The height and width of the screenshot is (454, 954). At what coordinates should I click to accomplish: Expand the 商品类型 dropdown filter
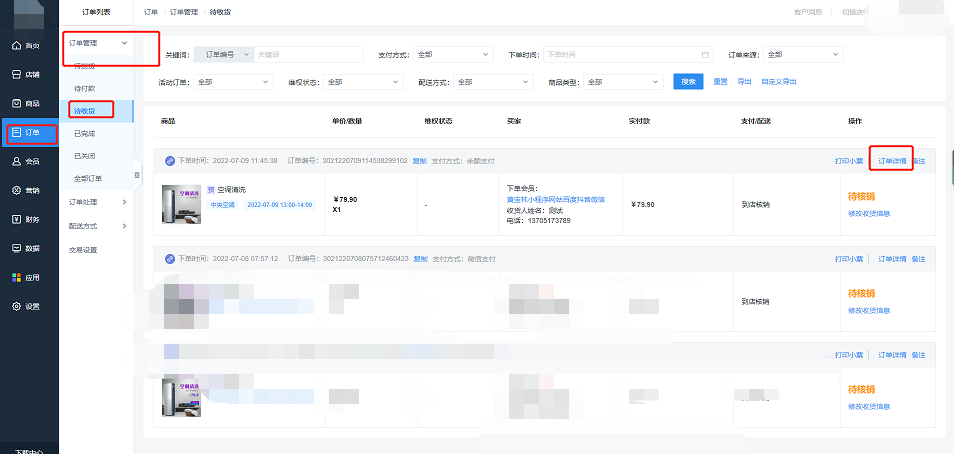(625, 82)
